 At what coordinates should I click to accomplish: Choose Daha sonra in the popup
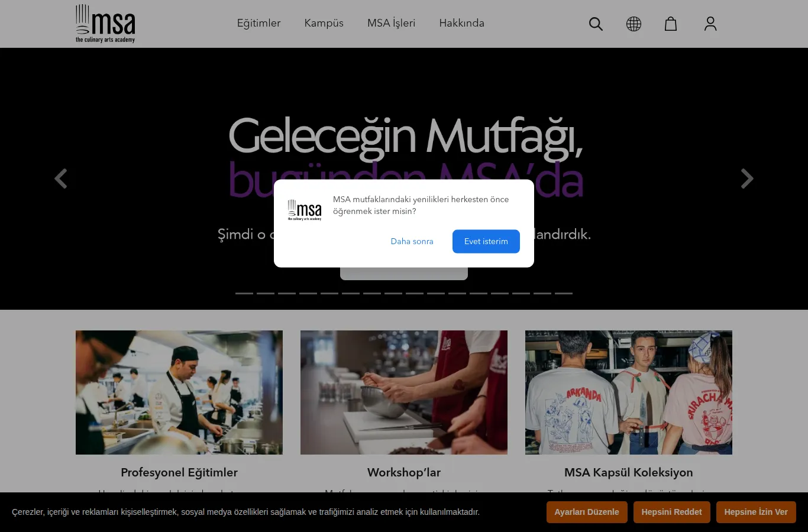click(412, 241)
